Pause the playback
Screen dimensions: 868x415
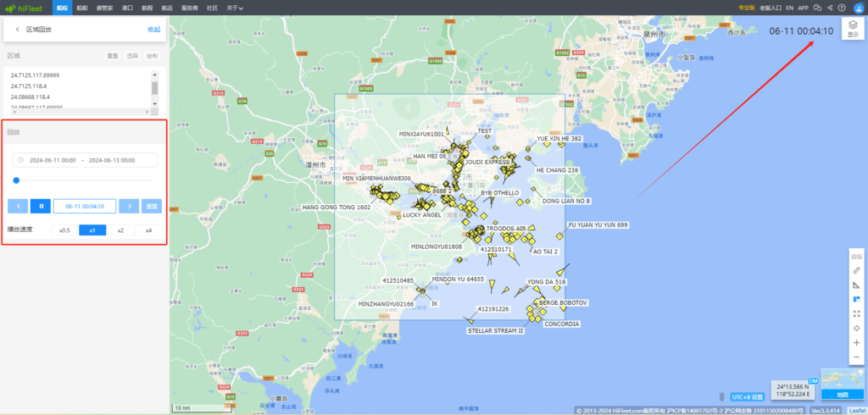pos(41,207)
